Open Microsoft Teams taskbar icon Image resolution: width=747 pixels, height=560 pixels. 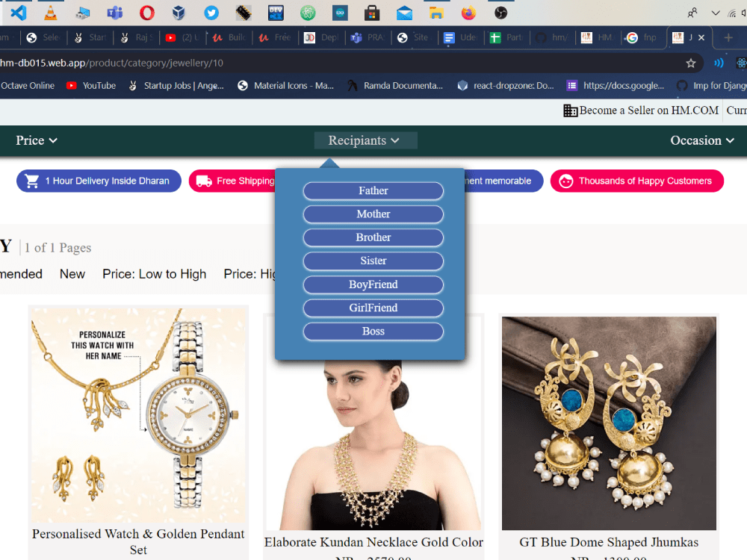click(x=115, y=13)
